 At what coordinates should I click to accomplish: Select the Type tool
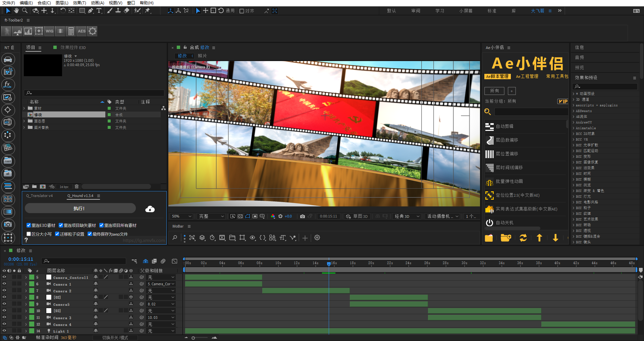pos(99,11)
